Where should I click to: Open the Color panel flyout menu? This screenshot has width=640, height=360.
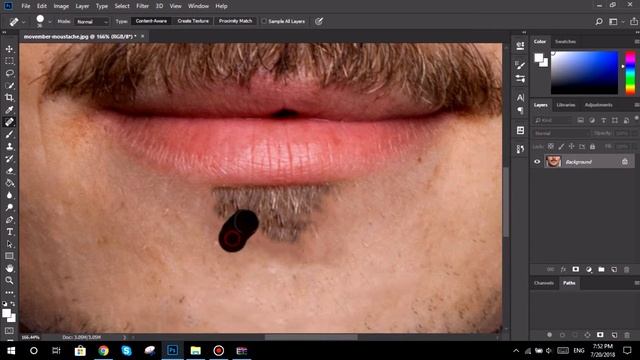pos(636,42)
